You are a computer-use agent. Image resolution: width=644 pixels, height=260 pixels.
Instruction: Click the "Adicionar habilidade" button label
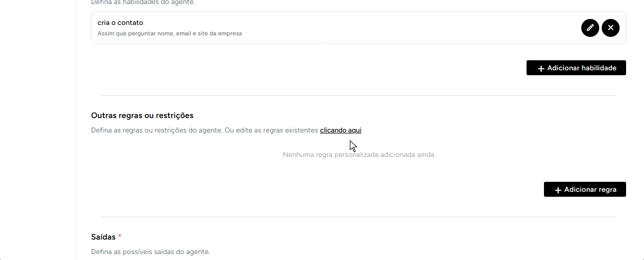tap(582, 68)
